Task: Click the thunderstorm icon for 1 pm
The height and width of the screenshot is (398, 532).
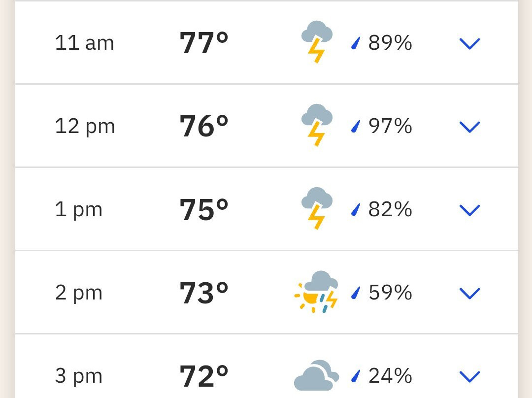Action: point(317,208)
